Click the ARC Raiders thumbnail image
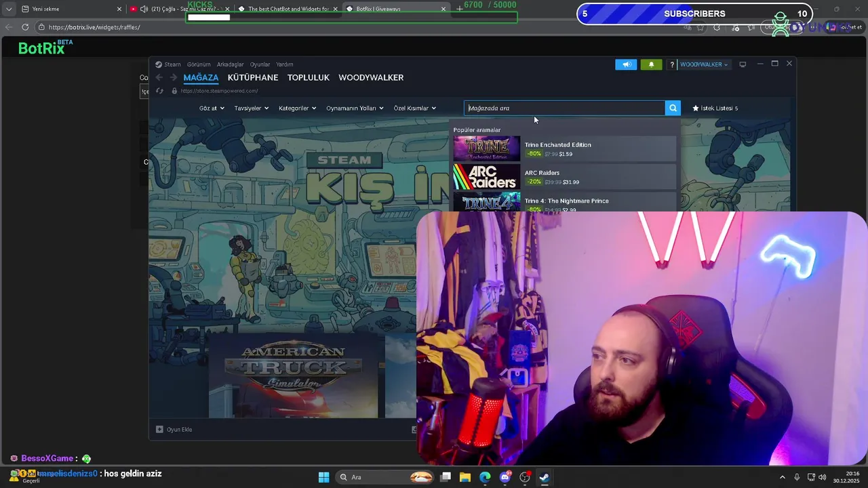The width and height of the screenshot is (868, 488). [486, 177]
